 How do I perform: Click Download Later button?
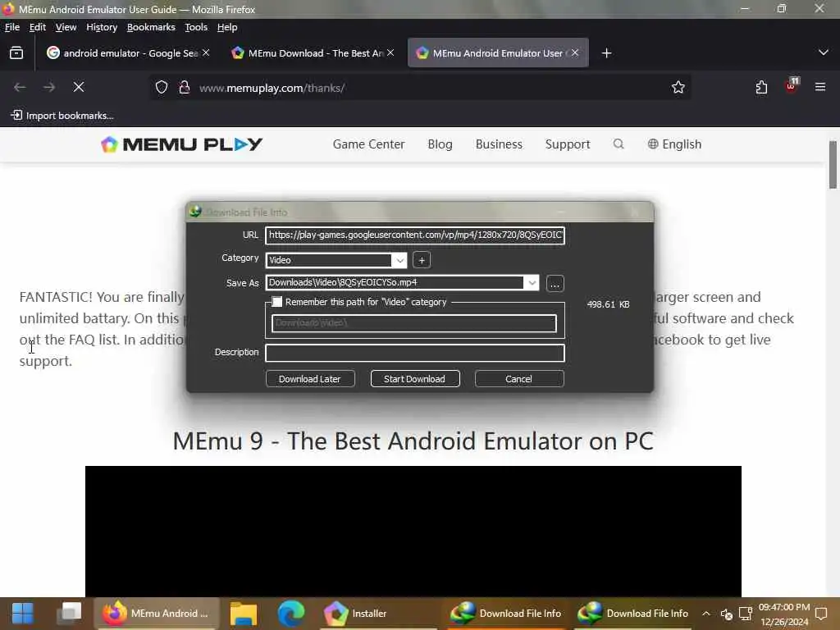click(309, 379)
